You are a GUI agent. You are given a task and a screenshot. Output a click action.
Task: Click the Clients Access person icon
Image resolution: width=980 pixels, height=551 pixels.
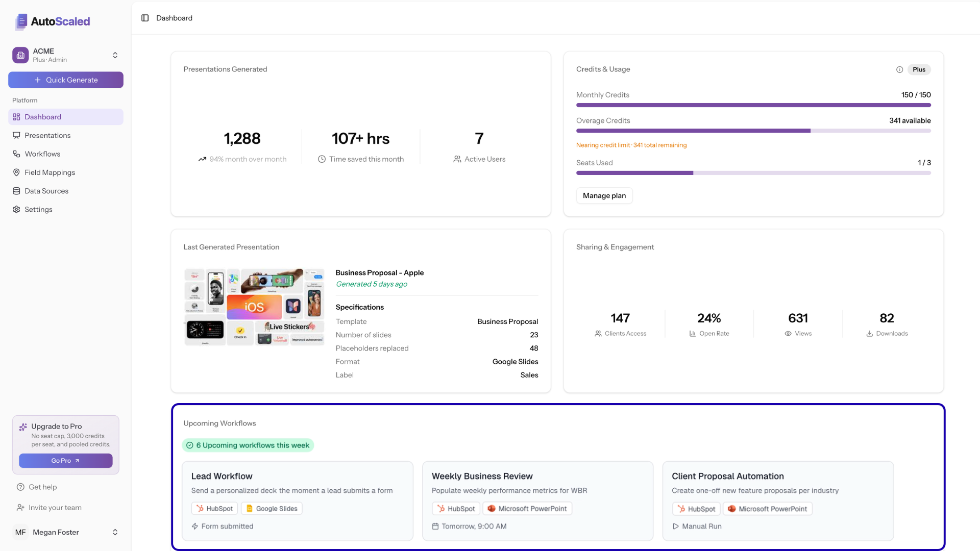pyautogui.click(x=598, y=334)
